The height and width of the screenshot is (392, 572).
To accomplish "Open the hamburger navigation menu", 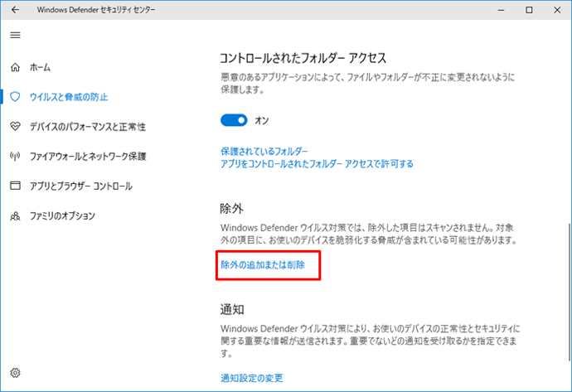I will point(15,35).
